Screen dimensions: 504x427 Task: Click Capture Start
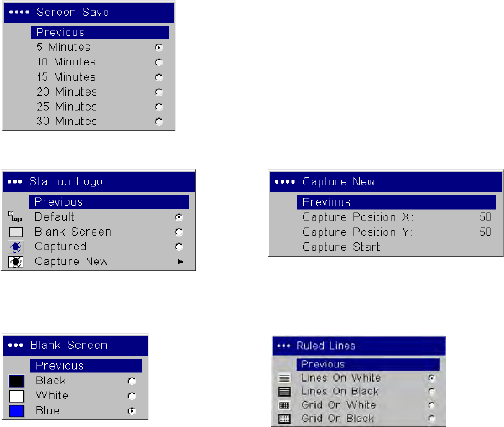[x=340, y=247]
